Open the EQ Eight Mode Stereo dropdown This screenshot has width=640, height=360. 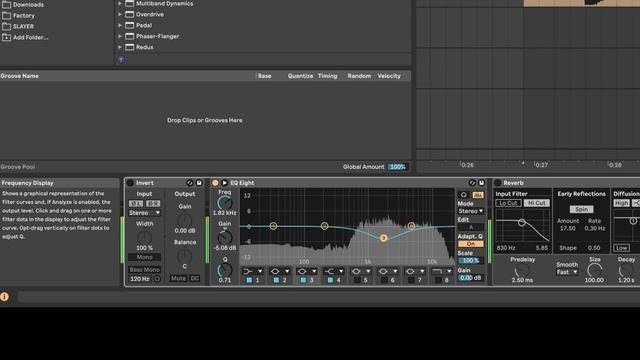[471, 211]
